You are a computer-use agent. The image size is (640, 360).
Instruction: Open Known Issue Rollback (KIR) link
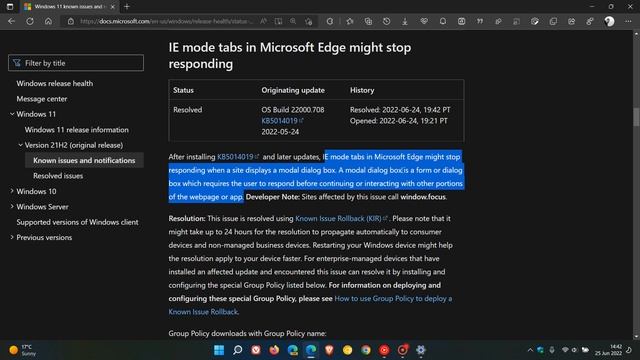(341, 218)
